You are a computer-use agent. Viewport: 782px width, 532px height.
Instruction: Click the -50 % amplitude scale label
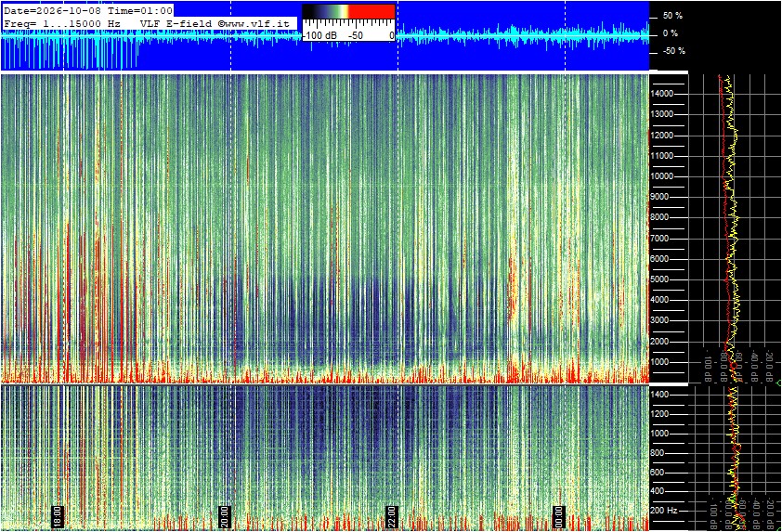(673, 51)
